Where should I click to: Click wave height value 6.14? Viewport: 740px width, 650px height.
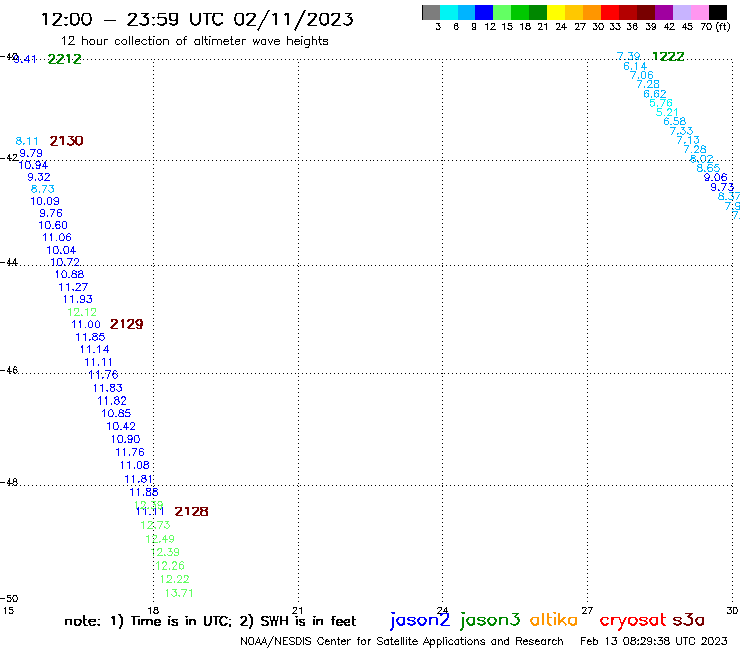pyautogui.click(x=635, y=66)
